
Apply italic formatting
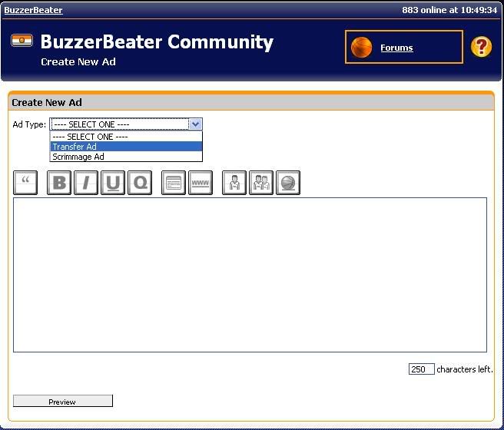pos(86,183)
